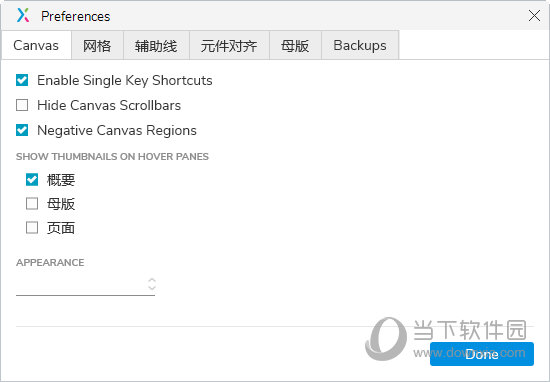Click the Done button

(482, 354)
